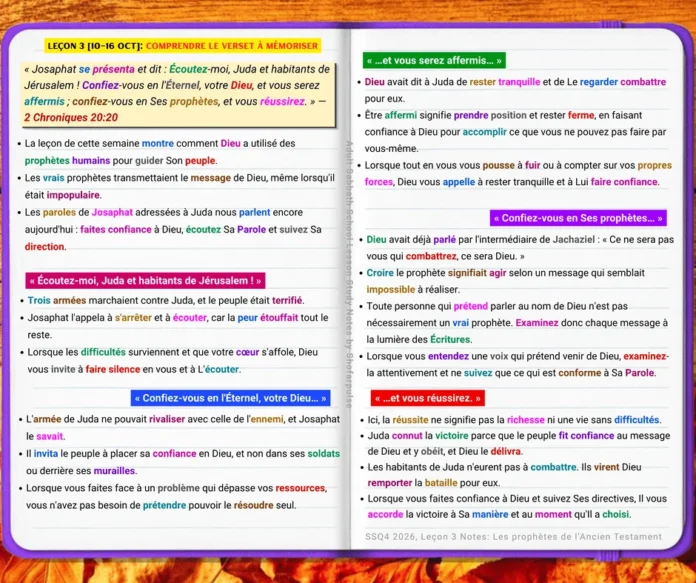Click the orange word "s'arrêter"
Screen dimensions: 696x583
(133, 317)
